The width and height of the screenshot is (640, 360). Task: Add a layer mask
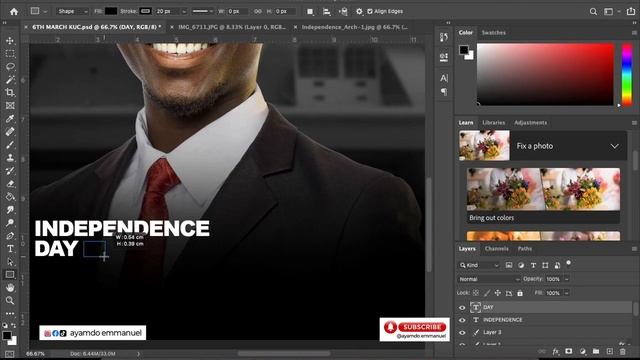tap(569, 351)
